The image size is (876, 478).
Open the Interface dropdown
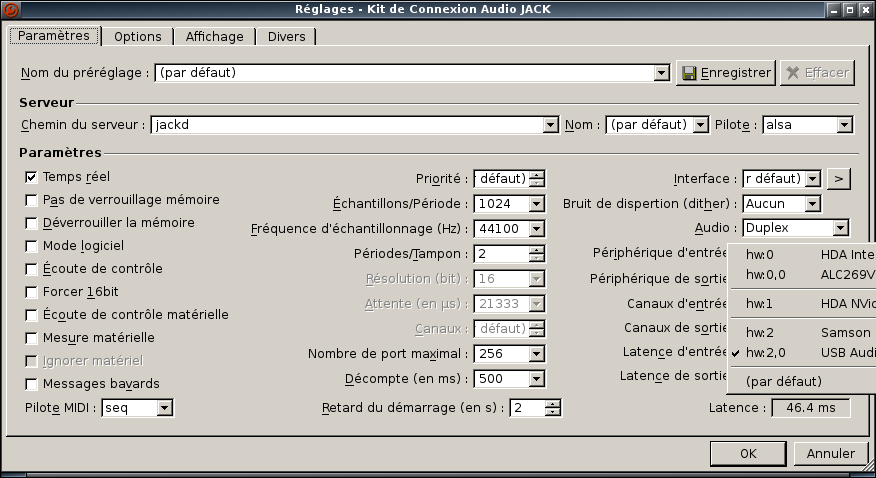[813, 179]
